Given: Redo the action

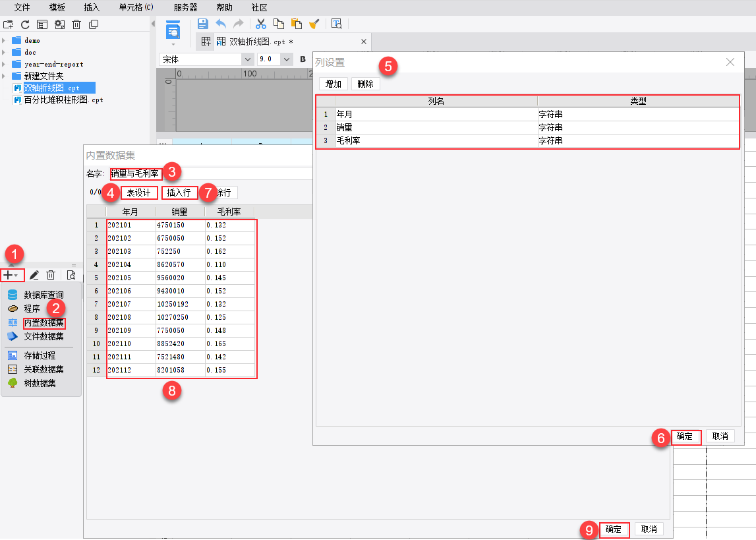Looking at the screenshot, I should pyautogui.click(x=238, y=24).
